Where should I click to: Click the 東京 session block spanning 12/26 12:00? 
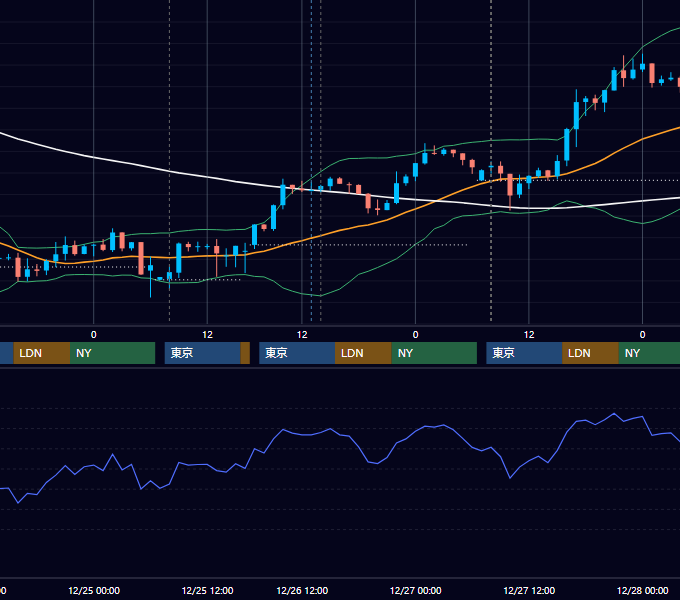click(x=297, y=353)
